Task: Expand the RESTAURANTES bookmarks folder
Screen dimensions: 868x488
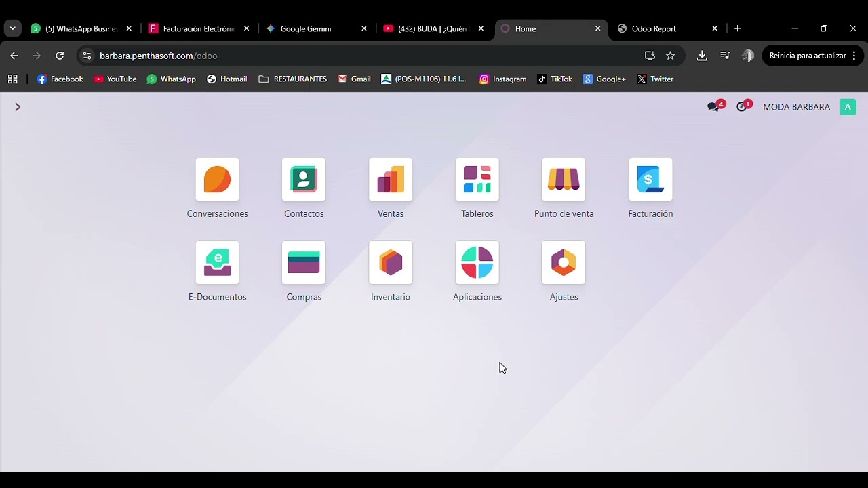Action: pyautogui.click(x=293, y=79)
